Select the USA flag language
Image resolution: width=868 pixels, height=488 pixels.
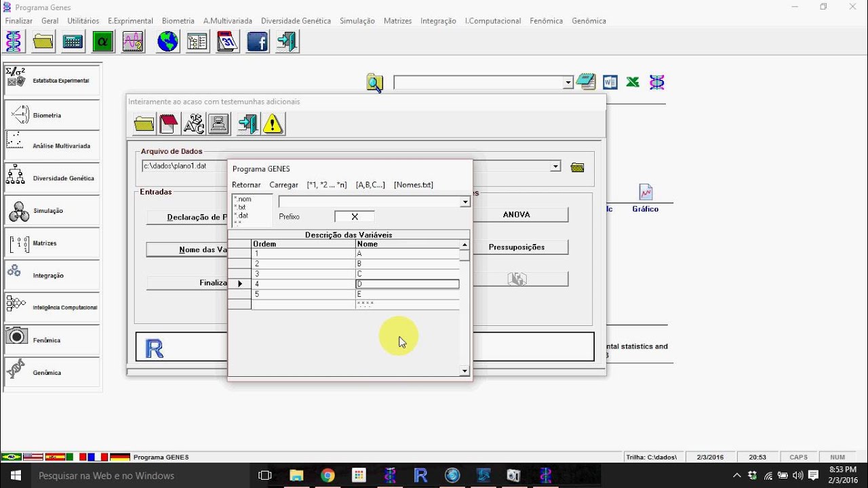[33, 457]
